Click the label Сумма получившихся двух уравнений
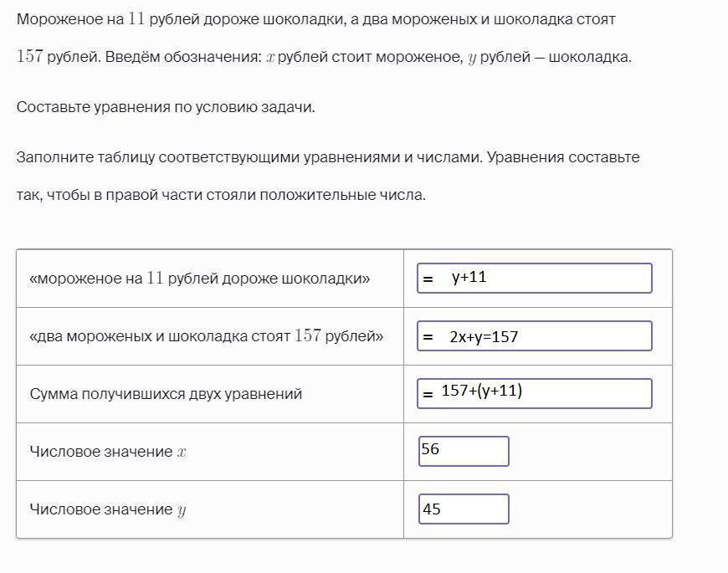The image size is (728, 573). coord(166,394)
